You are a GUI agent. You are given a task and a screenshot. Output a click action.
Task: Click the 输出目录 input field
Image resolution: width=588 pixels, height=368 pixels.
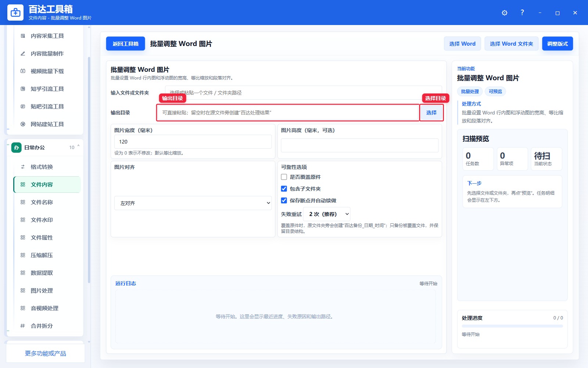pyautogui.click(x=288, y=113)
